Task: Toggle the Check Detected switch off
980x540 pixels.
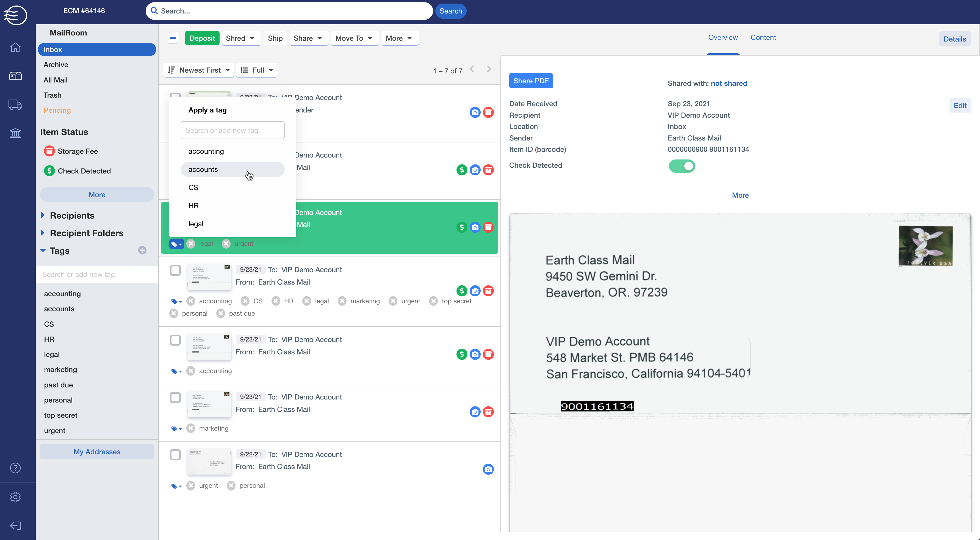Action: click(682, 166)
